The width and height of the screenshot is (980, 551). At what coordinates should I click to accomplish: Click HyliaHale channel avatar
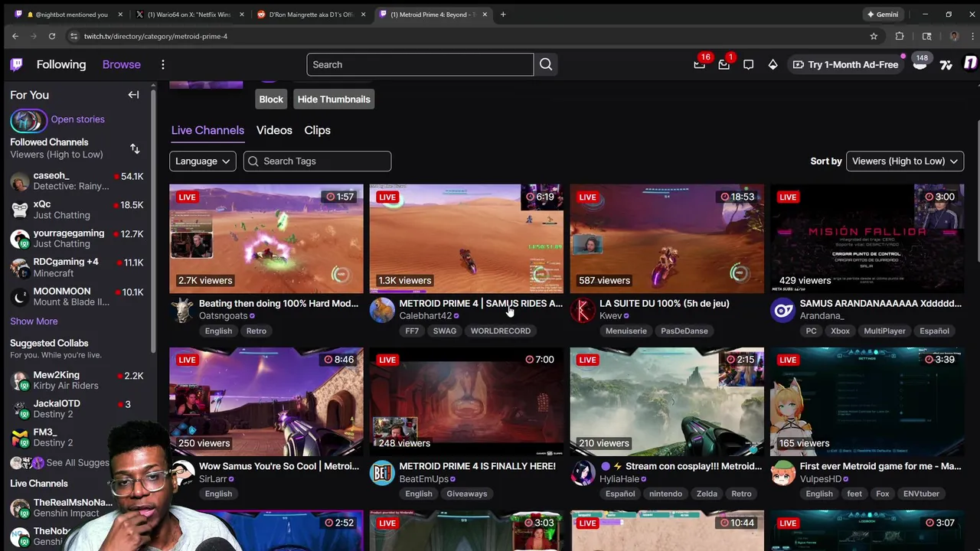[x=583, y=473]
